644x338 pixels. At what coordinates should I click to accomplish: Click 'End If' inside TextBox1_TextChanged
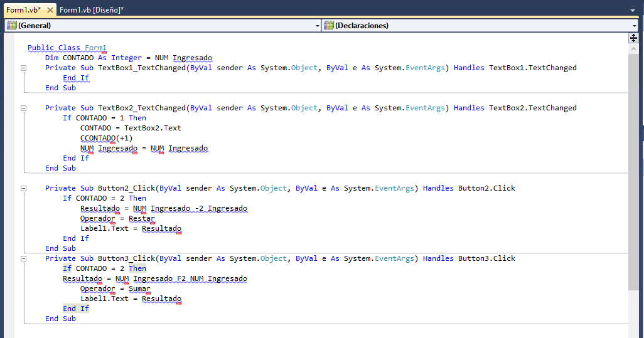coord(76,78)
